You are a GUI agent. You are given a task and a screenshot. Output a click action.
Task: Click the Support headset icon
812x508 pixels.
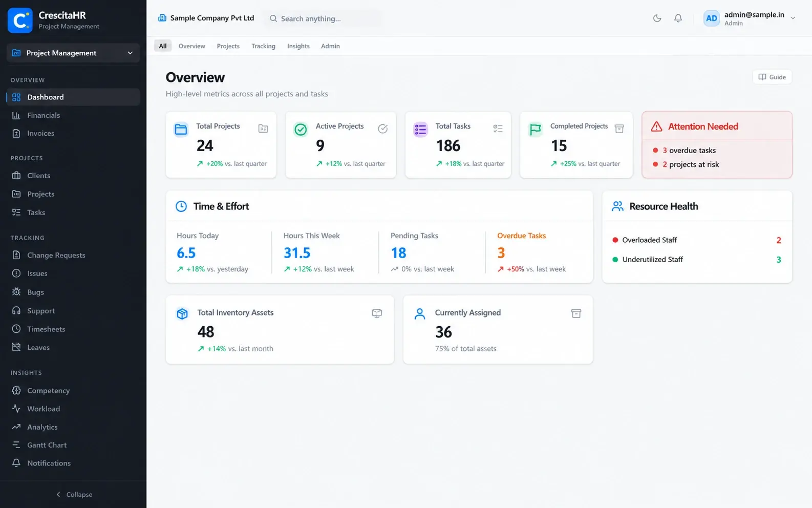pos(16,311)
